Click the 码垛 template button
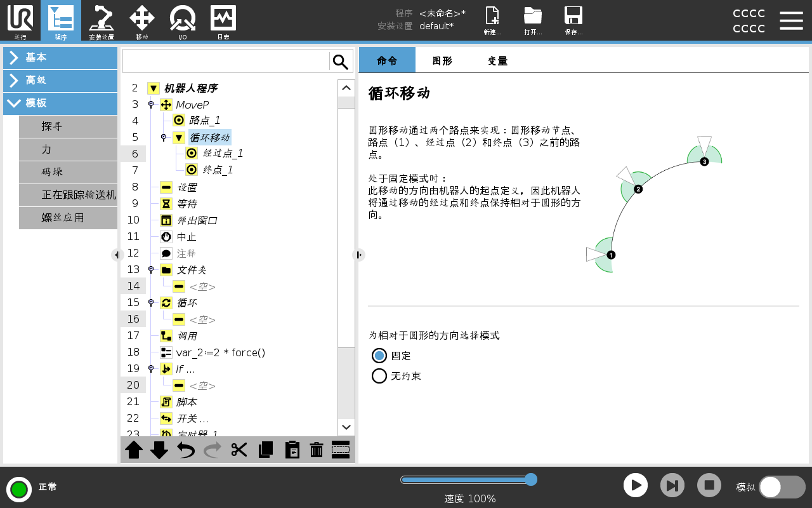812x508 pixels. tap(68, 171)
